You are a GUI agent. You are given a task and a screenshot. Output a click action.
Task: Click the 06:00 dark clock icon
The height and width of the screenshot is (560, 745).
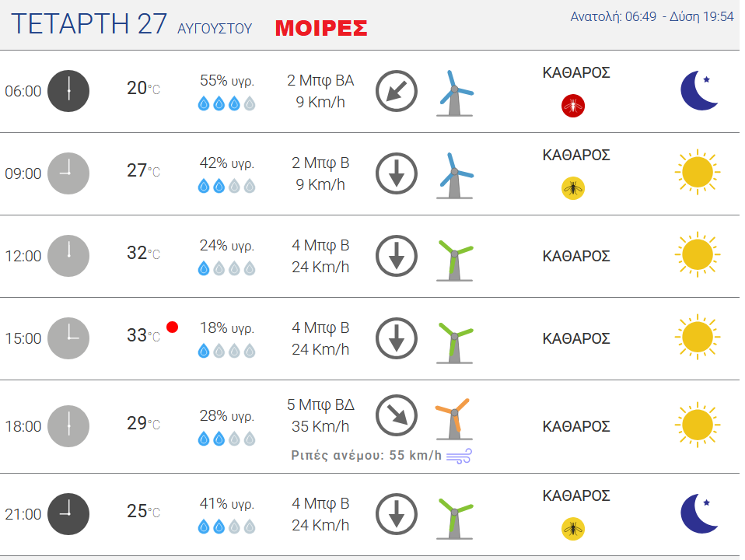68,91
